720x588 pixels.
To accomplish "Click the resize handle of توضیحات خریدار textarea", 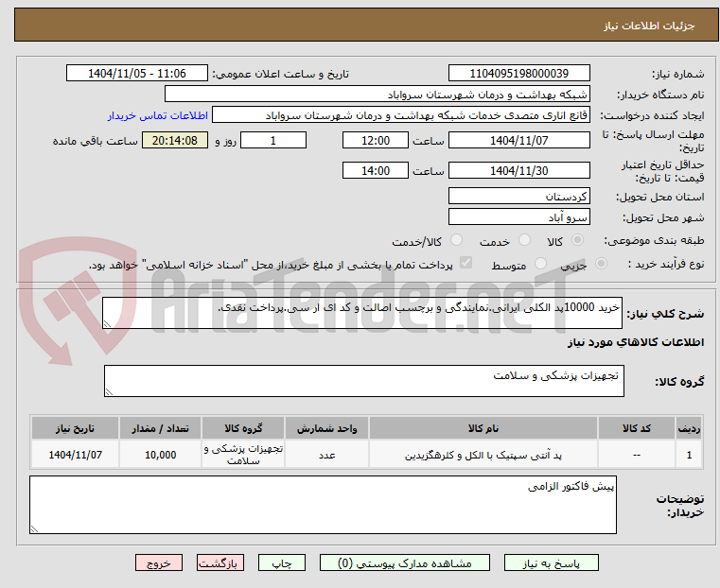I will tap(34, 529).
